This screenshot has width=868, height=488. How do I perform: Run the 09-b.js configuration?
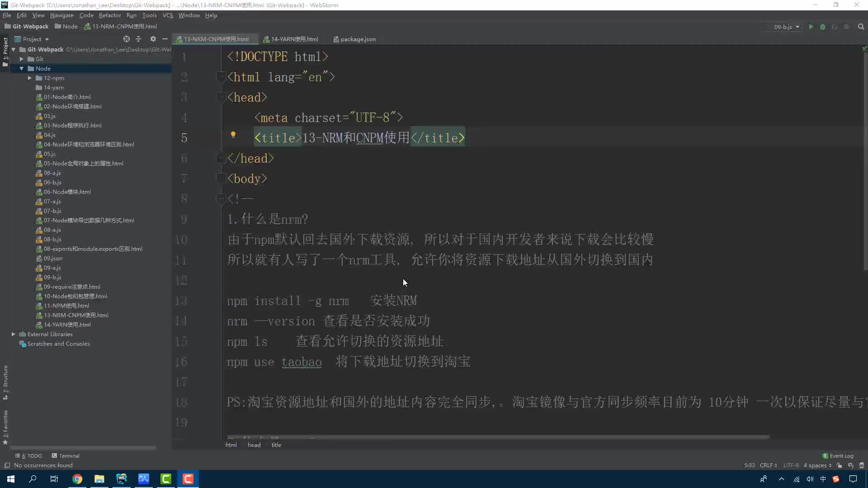tap(811, 27)
